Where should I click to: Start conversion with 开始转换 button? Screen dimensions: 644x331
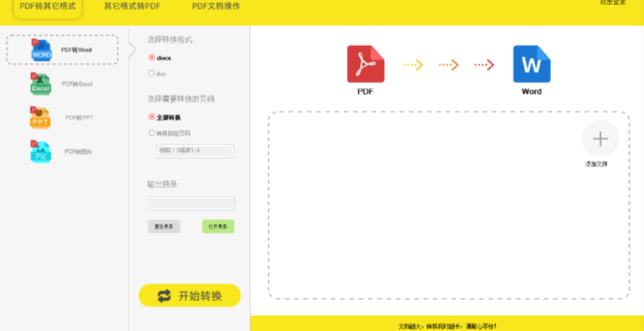(190, 296)
